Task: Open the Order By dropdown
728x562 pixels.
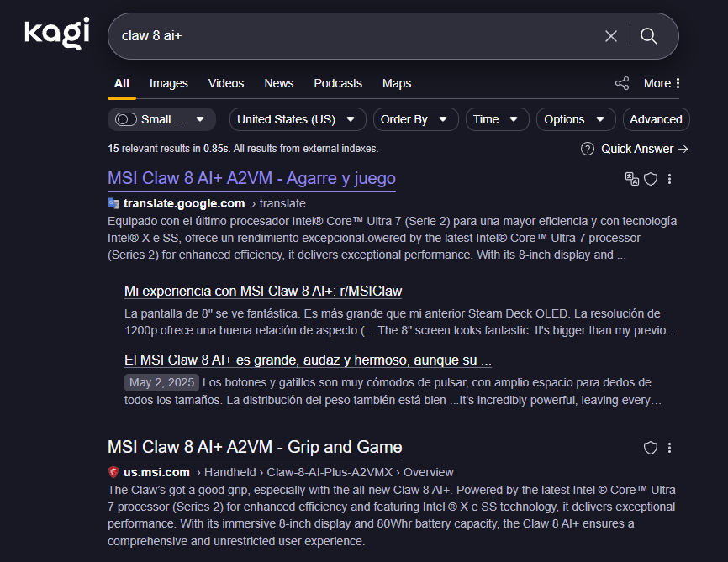Action: (x=415, y=119)
